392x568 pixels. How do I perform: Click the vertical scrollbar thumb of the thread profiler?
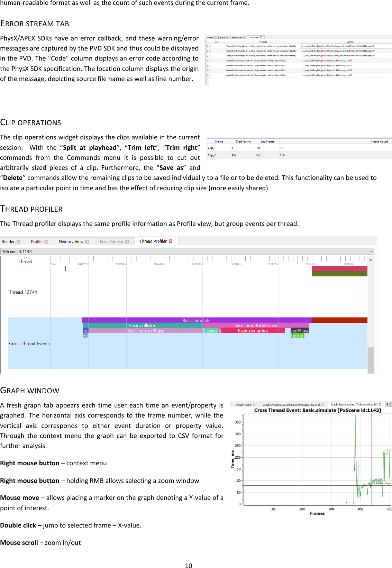pyautogui.click(x=371, y=360)
